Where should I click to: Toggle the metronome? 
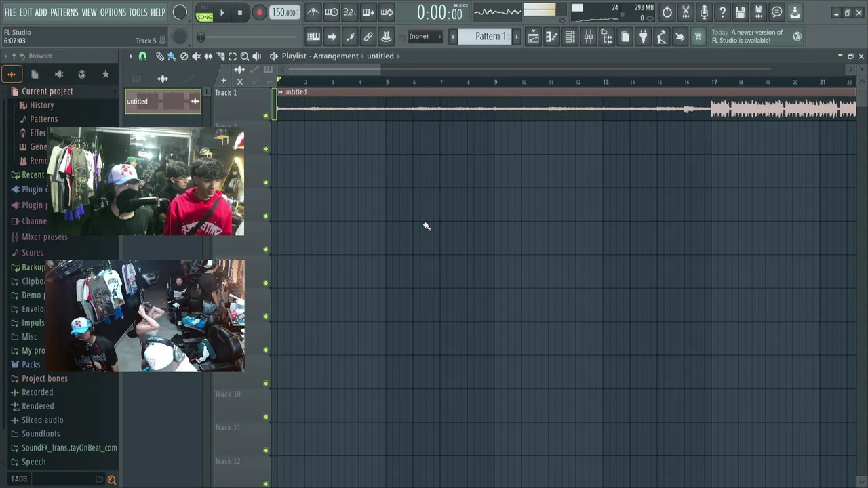coord(313,12)
